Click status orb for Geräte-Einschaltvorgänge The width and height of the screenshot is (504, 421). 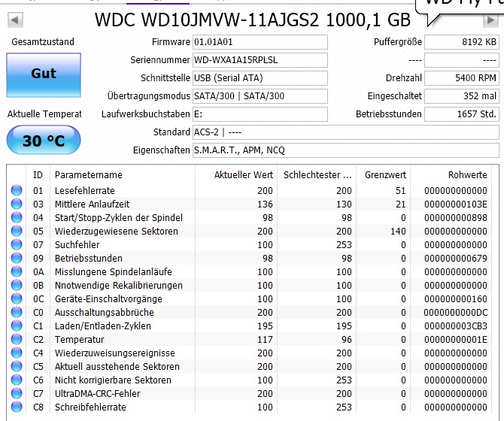(17, 298)
